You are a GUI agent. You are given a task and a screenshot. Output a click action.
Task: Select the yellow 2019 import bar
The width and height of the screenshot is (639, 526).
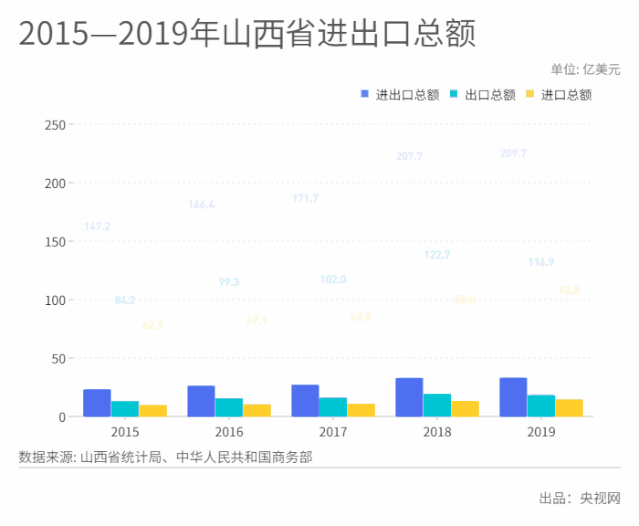tap(569, 408)
